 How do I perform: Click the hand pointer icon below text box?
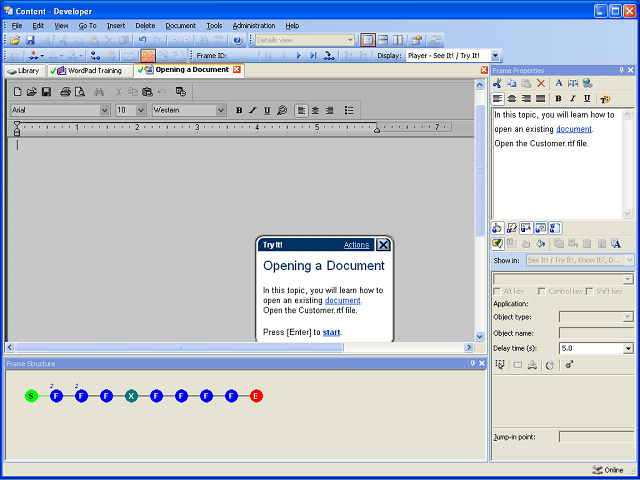[497, 228]
